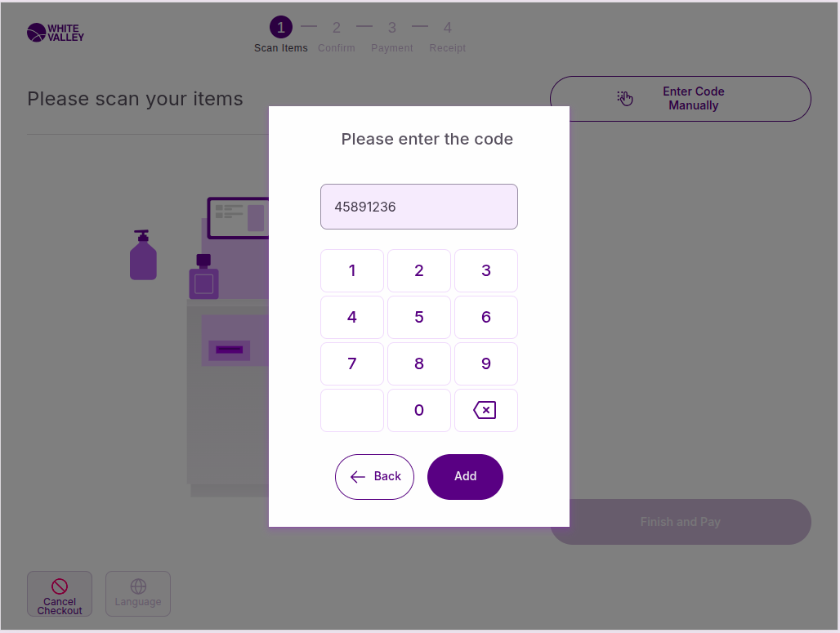
Task: Click the Language globe icon
Action: [x=138, y=586]
